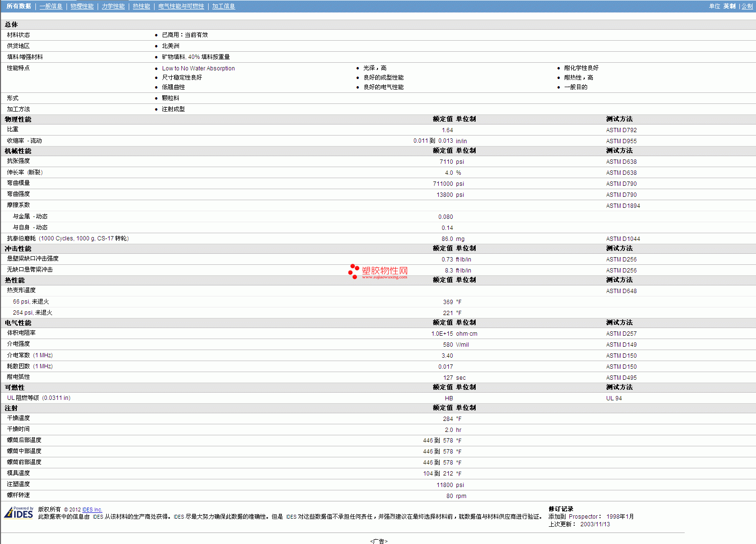The image size is (756, 544).
Task: Click the Low to No Water Absorption link
Action: [198, 68]
